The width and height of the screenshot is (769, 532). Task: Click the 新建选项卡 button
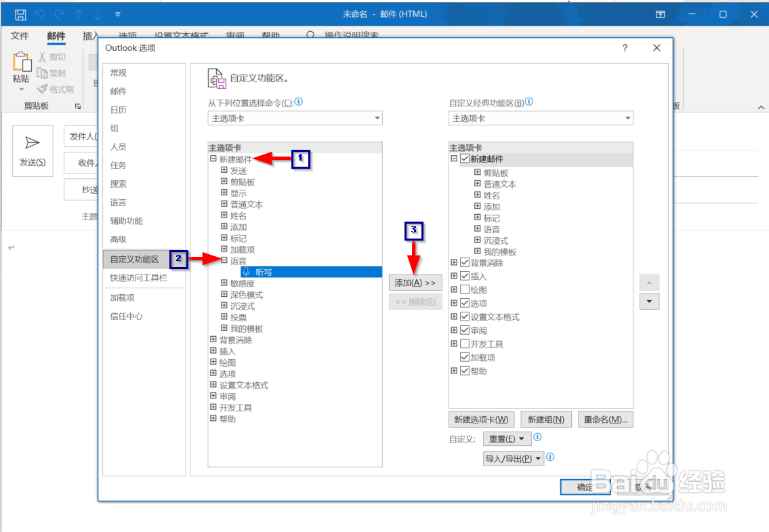click(481, 420)
